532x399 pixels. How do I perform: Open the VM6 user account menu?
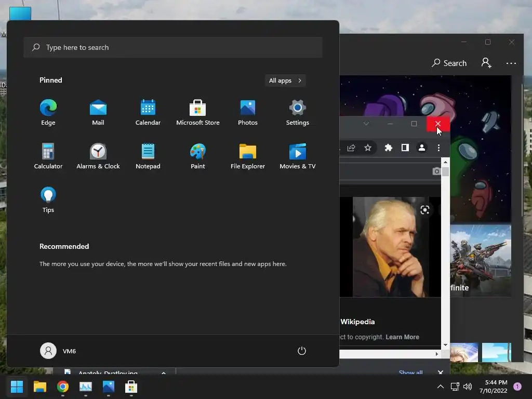click(58, 351)
